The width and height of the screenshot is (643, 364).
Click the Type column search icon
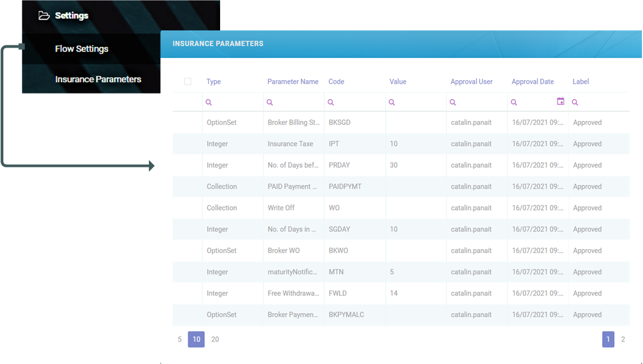click(x=209, y=102)
